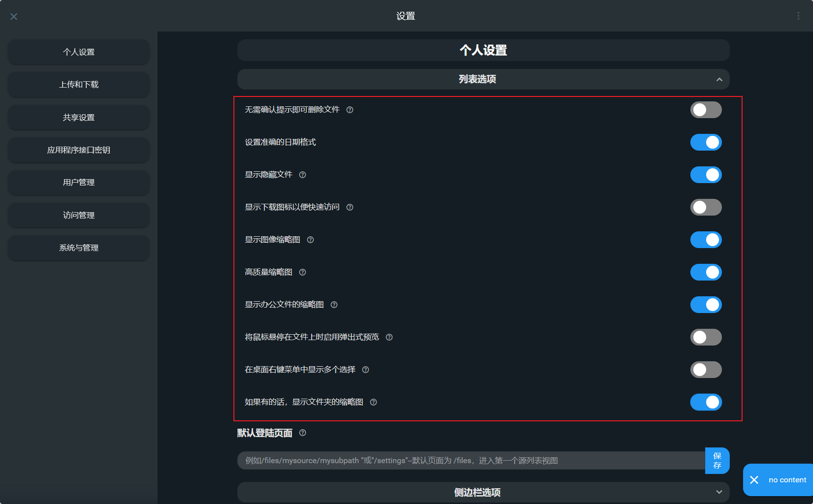The height and width of the screenshot is (504, 813).
Task: Turn off folder thumbnails toggle
Action: coord(706,402)
